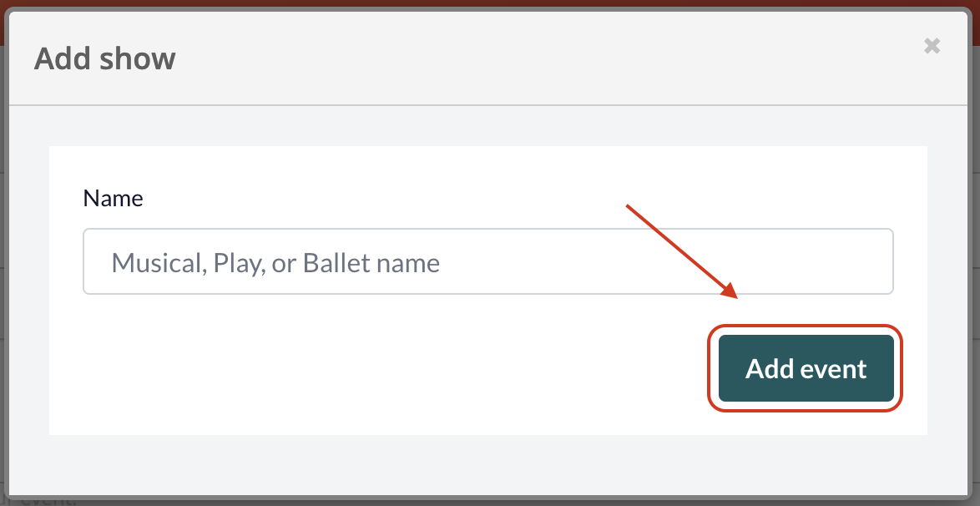Place cursor in the show name input

tap(488, 261)
